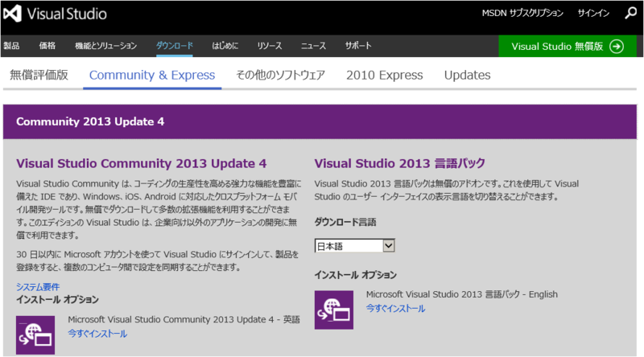Select the ダウンロード menu item
The height and width of the screenshot is (357, 644).
click(x=174, y=46)
